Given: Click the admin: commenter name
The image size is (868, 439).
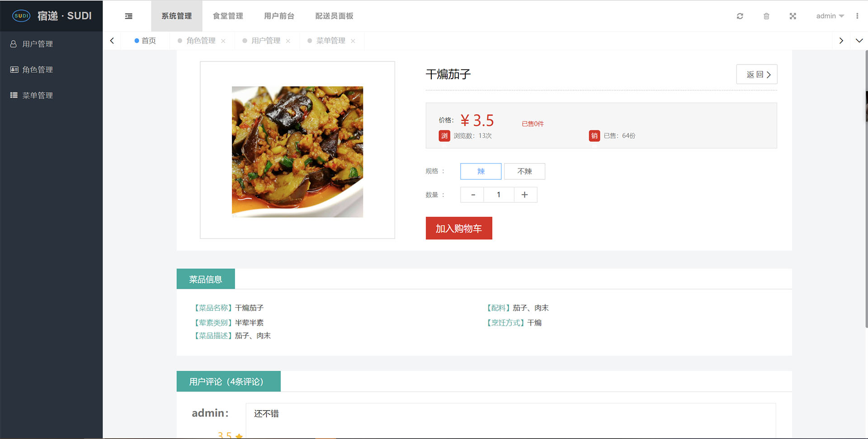Looking at the screenshot, I should coord(210,413).
